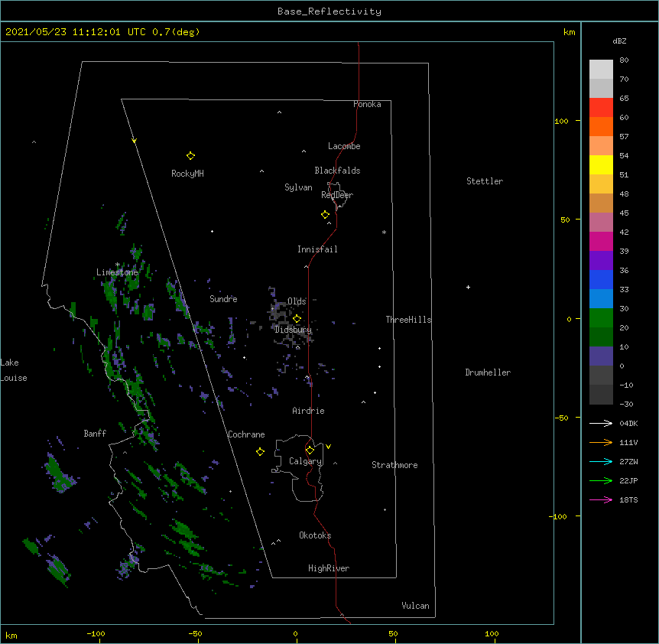Click the Olds label
The width and height of the screenshot is (659, 644).
pyautogui.click(x=297, y=301)
